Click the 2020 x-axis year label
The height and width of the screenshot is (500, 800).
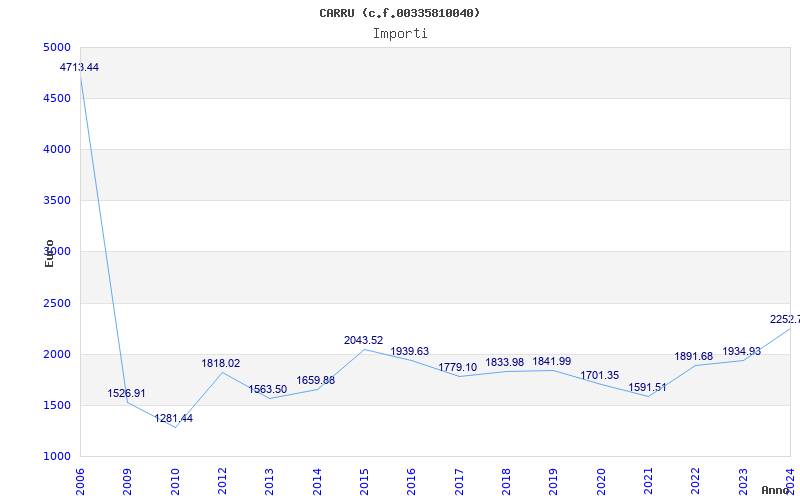tap(601, 482)
